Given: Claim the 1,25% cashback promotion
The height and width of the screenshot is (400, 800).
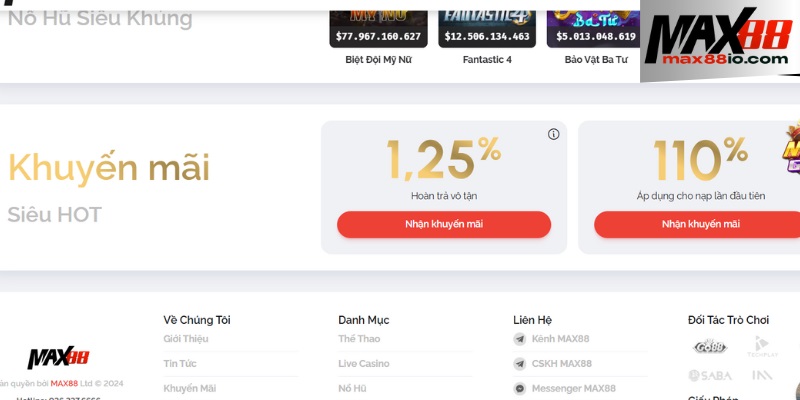Looking at the screenshot, I should [444, 224].
